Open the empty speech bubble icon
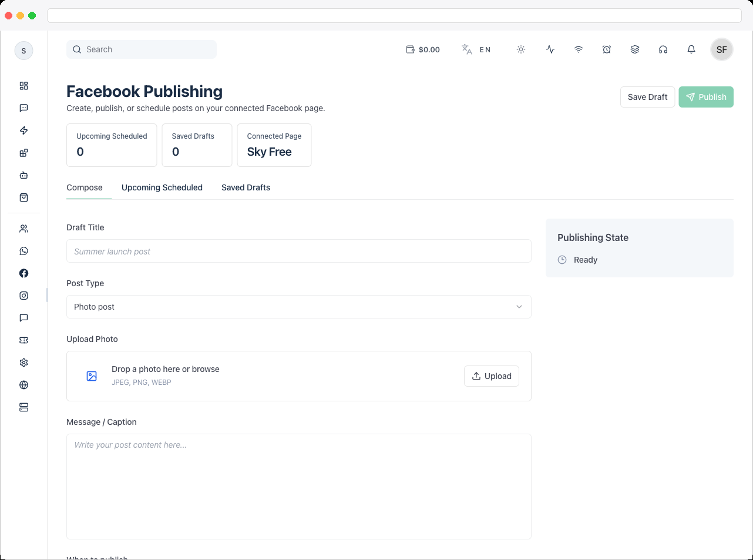 (23, 318)
